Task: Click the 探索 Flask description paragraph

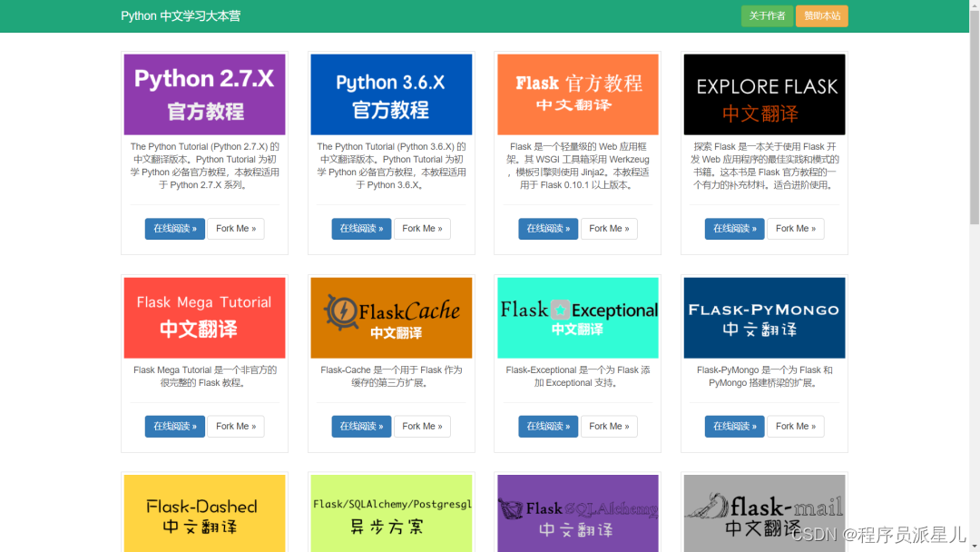Action: (x=764, y=165)
